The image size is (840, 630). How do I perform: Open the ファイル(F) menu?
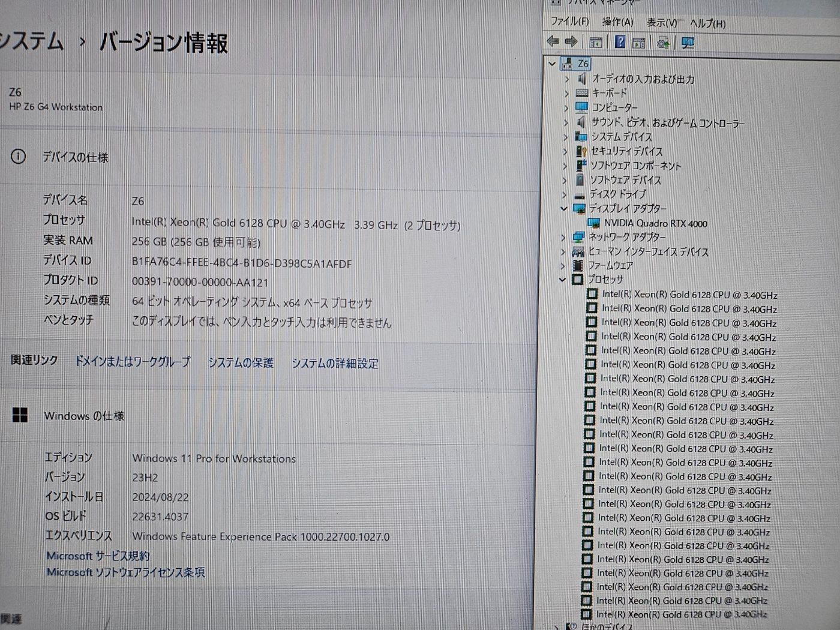tap(569, 21)
